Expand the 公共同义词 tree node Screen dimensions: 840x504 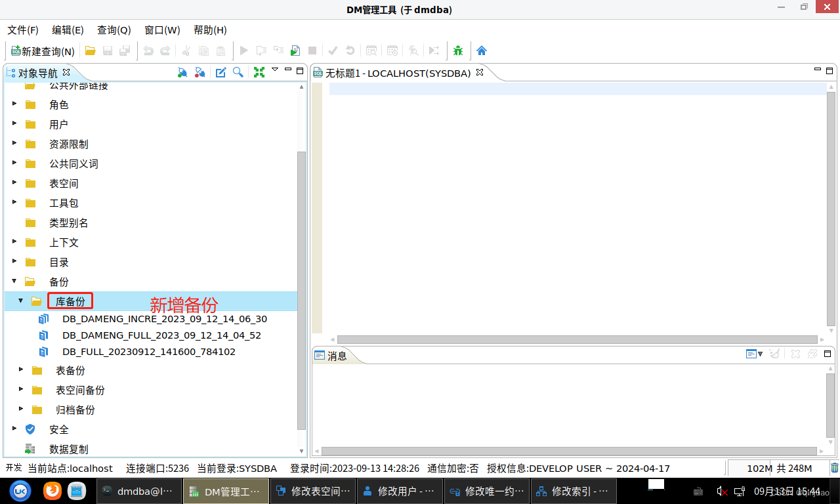click(14, 163)
